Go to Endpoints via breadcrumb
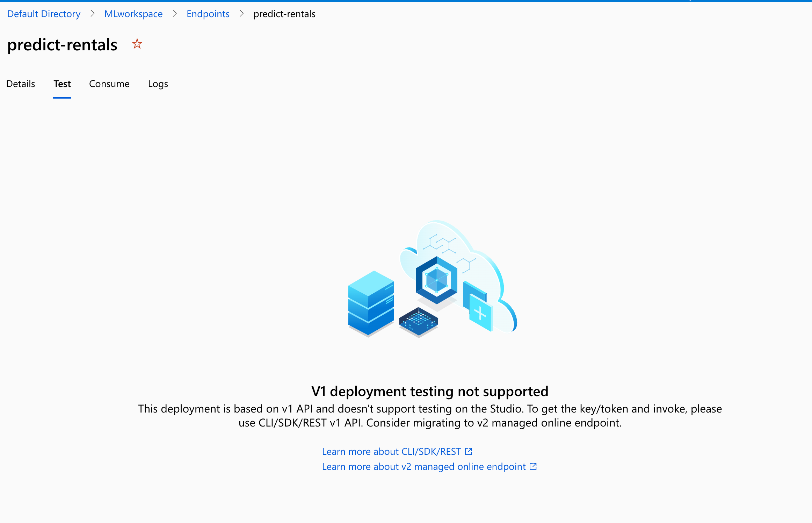Screen dimensions: 812x523 point(208,14)
